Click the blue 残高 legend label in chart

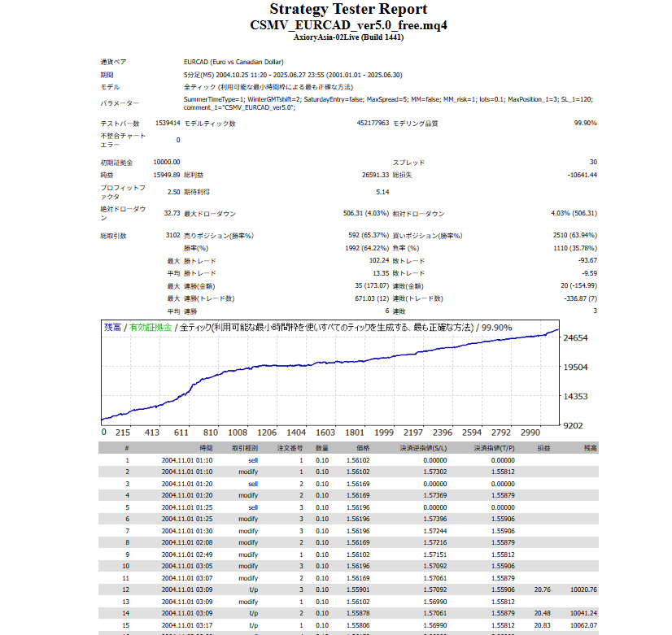(x=112, y=327)
